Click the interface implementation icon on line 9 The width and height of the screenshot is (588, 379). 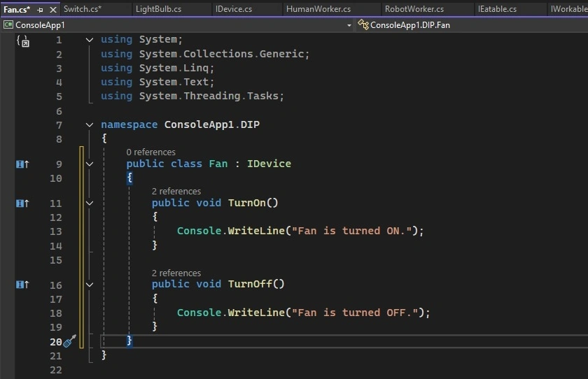coord(22,164)
